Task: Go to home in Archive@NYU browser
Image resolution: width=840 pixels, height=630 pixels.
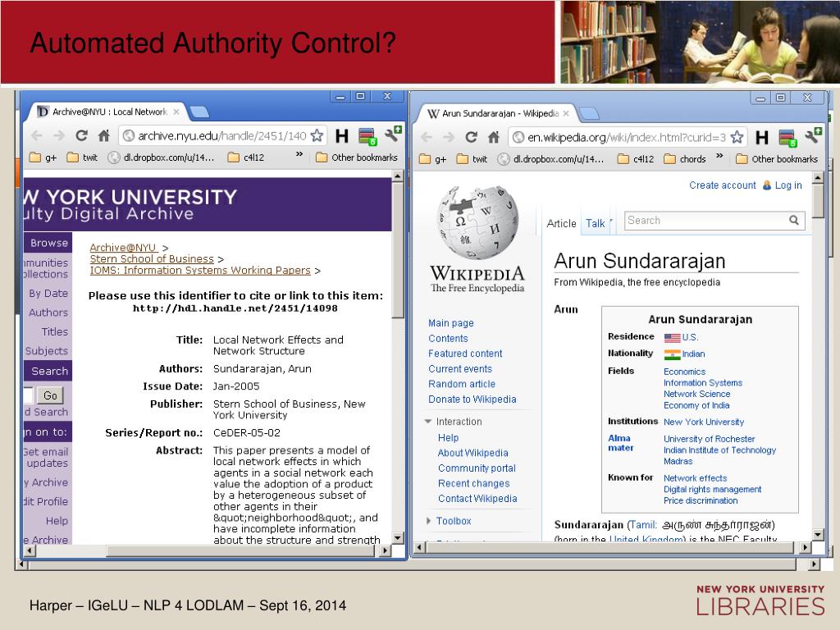Action: coord(104,135)
